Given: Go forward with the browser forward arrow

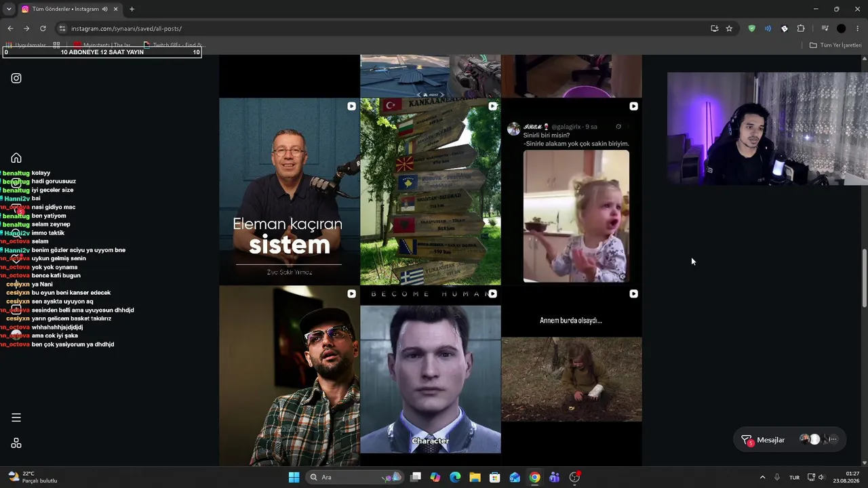Looking at the screenshot, I should pos(26,28).
